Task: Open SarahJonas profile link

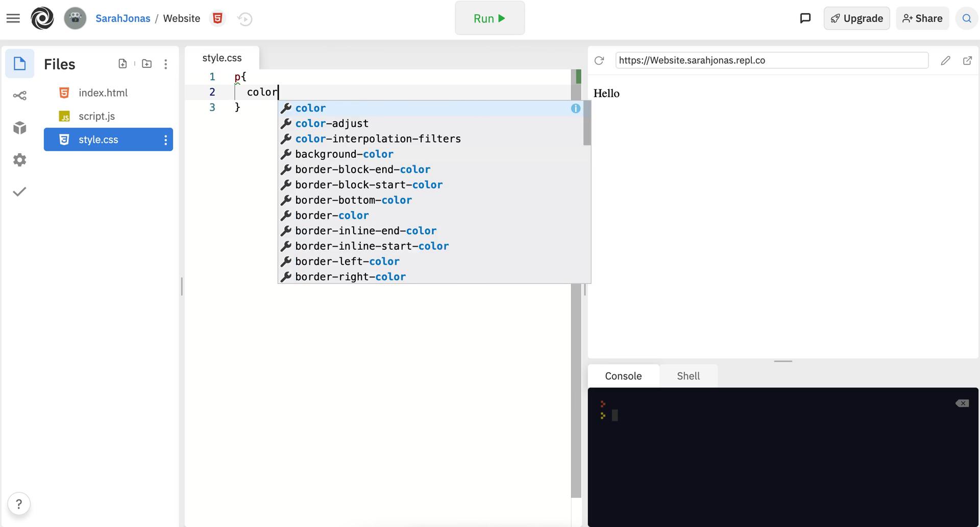Action: 123,18
